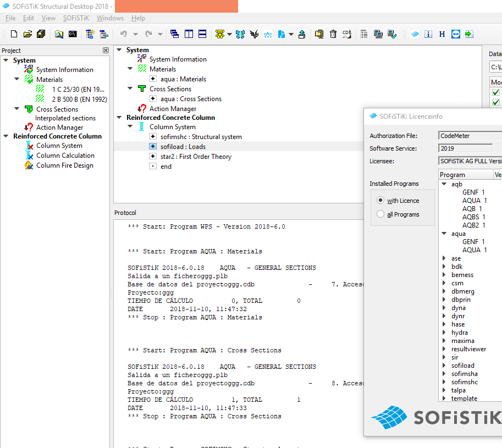This screenshot has height=448, width=502.
Task: Click 'AQBS 1' under aqb programs
Action: click(x=473, y=217)
